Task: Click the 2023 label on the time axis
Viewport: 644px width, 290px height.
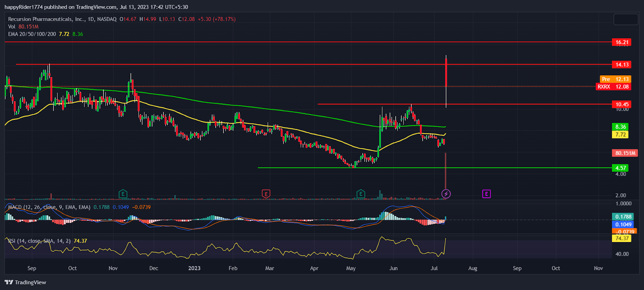Action: click(194, 268)
